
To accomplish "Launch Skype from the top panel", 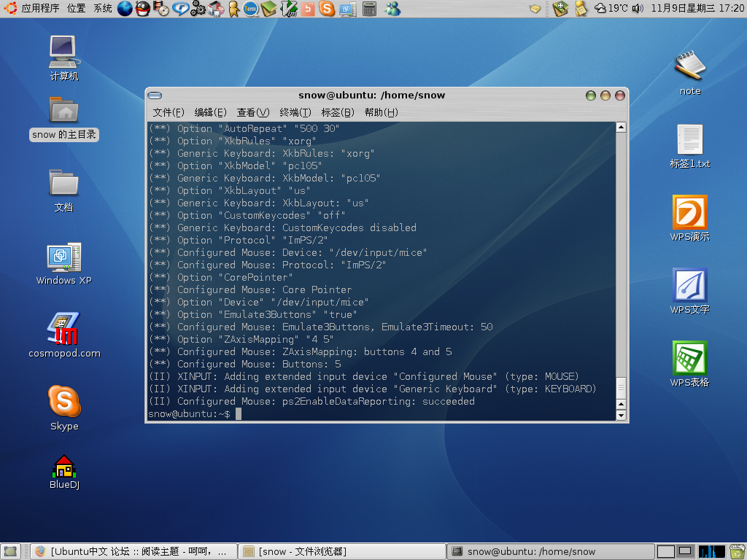I will (327, 8).
